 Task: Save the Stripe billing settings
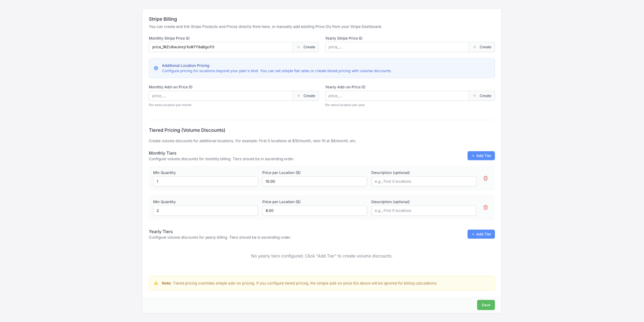click(x=486, y=305)
